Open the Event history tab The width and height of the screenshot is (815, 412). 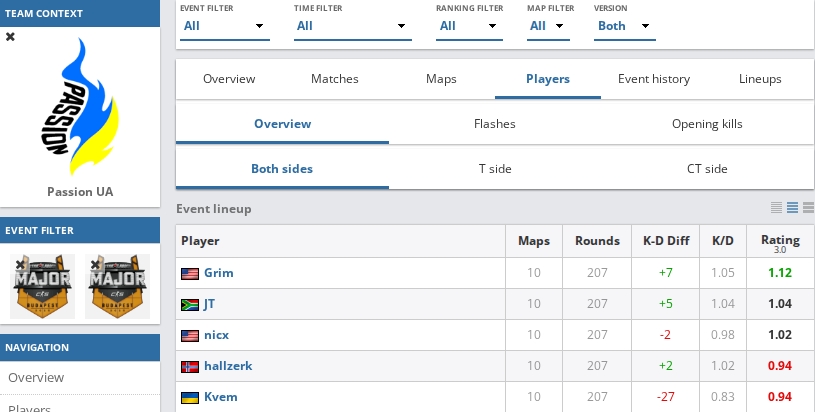[654, 79]
